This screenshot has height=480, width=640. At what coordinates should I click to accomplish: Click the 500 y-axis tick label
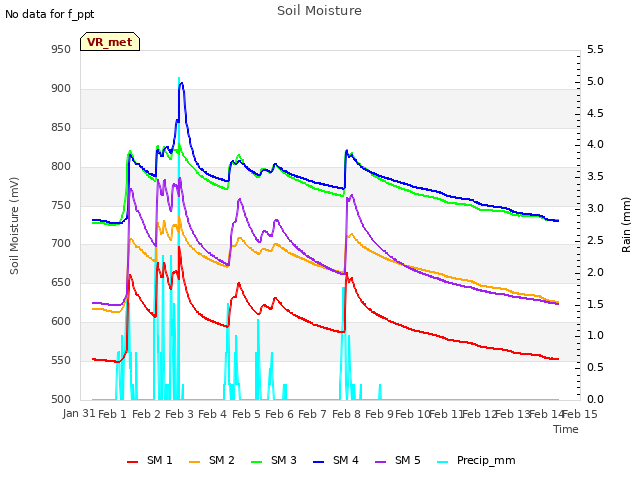61,400
